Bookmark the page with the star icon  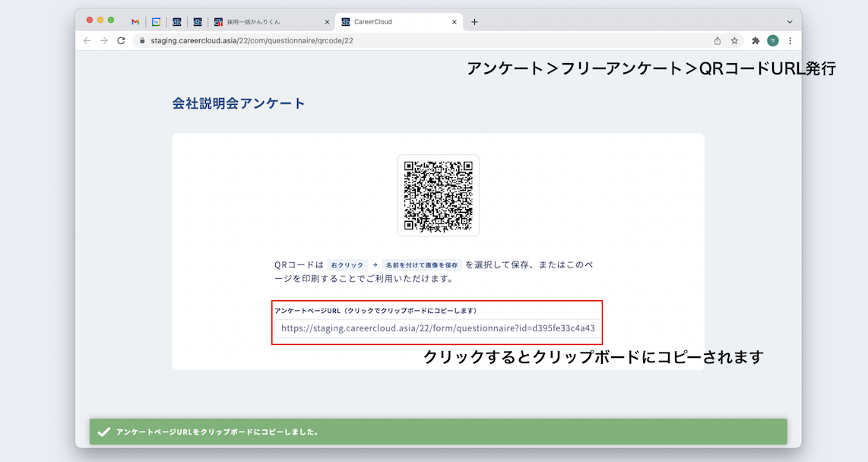pyautogui.click(x=734, y=40)
